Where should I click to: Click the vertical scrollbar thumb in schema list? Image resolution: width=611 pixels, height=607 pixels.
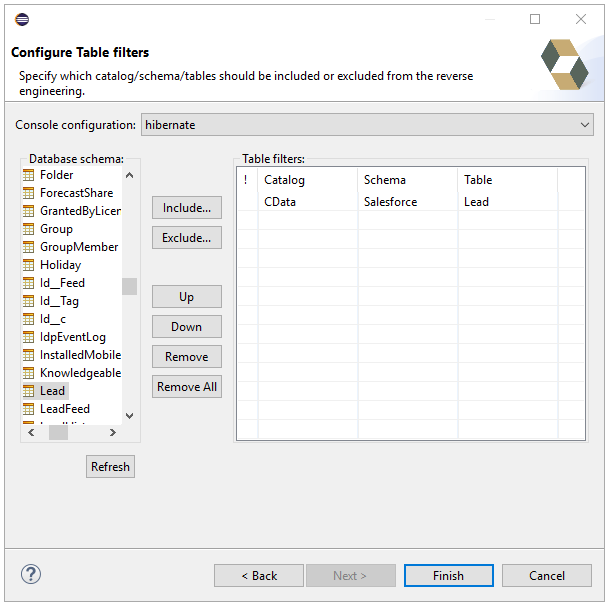129,286
